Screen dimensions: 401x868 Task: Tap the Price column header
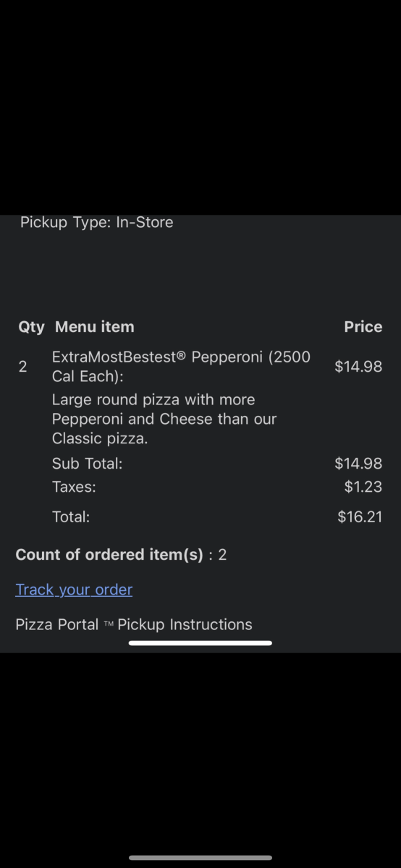(363, 327)
